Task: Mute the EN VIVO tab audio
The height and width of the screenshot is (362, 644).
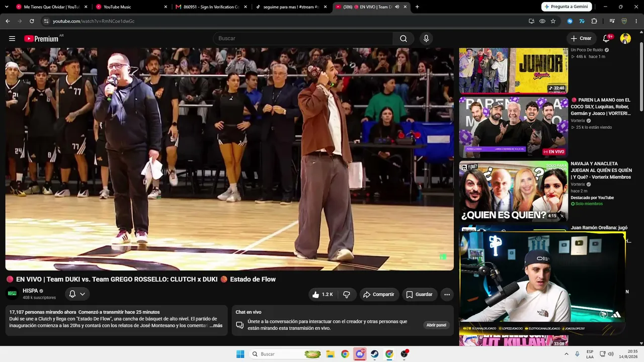Action: [397, 7]
